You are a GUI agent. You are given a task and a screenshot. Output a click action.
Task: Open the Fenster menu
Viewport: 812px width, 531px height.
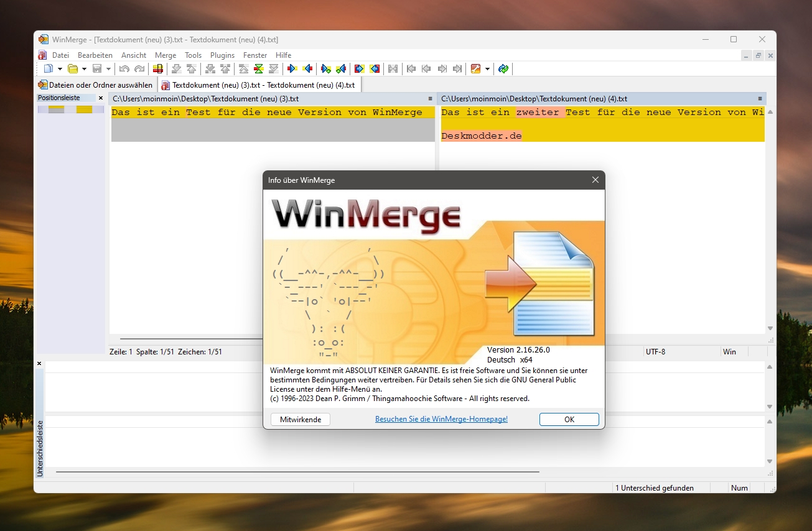click(x=255, y=55)
